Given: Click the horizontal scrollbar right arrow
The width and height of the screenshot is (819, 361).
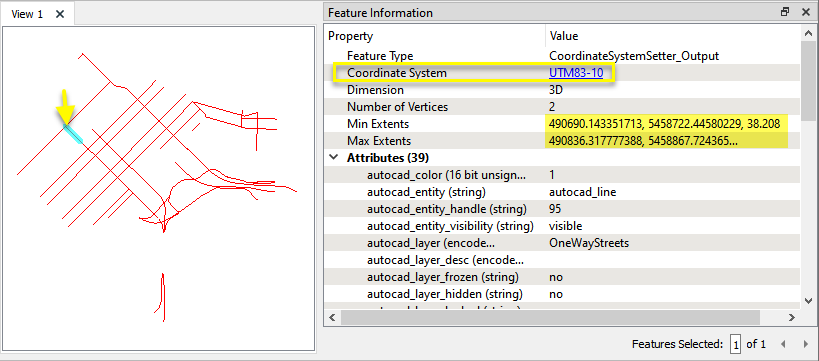Looking at the screenshot, I should [791, 317].
